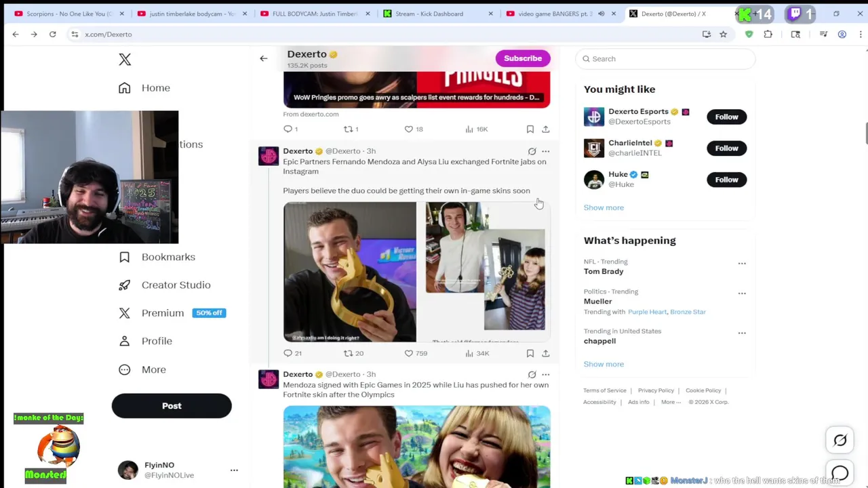Open the Alysa Liu collage photo
The height and width of the screenshot is (488, 868).
tap(485, 272)
